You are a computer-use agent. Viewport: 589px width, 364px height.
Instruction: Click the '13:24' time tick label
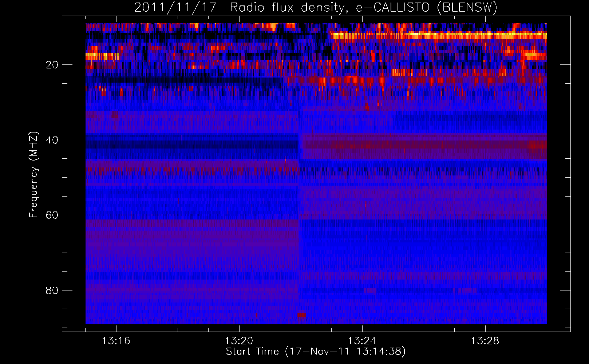pos(362,341)
